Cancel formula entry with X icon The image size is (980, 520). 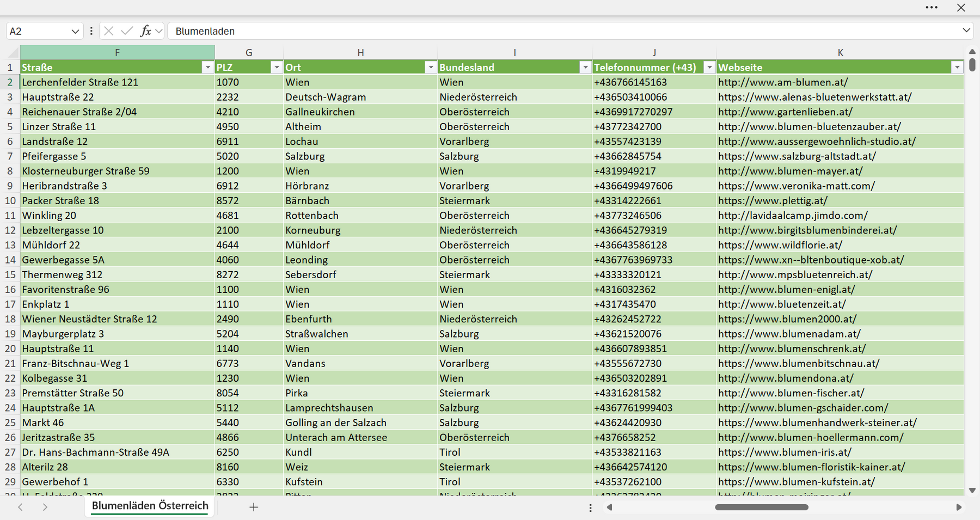108,31
